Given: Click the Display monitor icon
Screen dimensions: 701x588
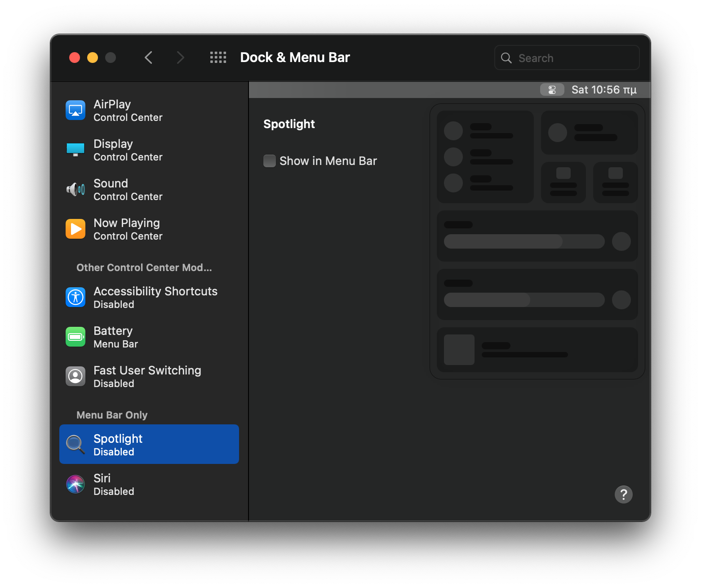Looking at the screenshot, I should tap(75, 150).
